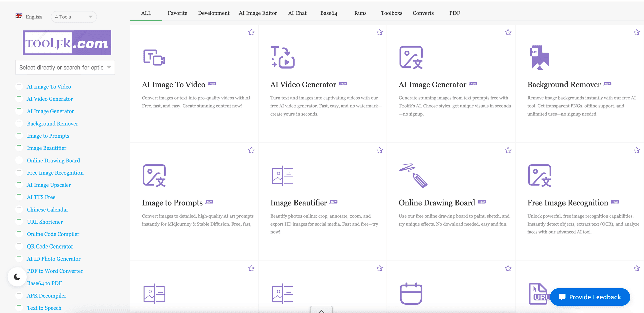Image resolution: width=644 pixels, height=313 pixels.
Task: Click the Free Image Recognition card icon
Action: pyautogui.click(x=539, y=175)
